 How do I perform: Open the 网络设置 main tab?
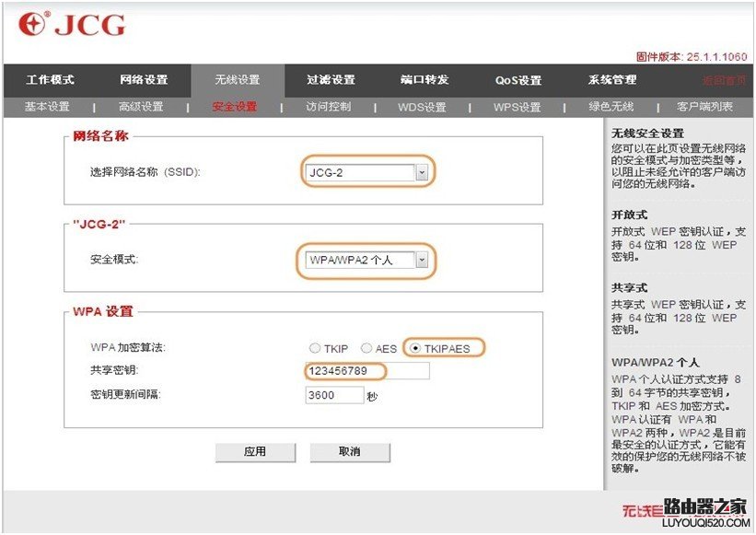click(144, 79)
